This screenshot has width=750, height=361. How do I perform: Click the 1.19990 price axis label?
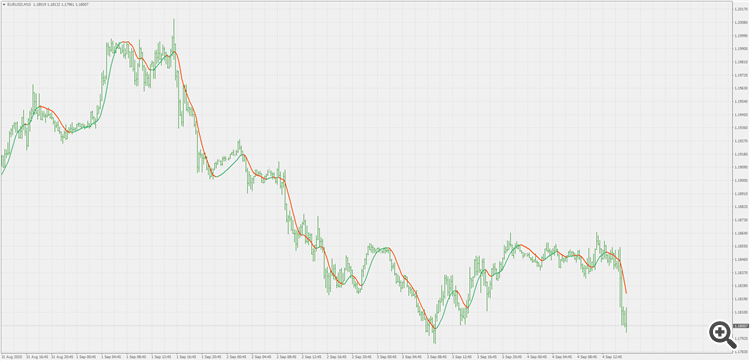pyautogui.click(x=741, y=35)
